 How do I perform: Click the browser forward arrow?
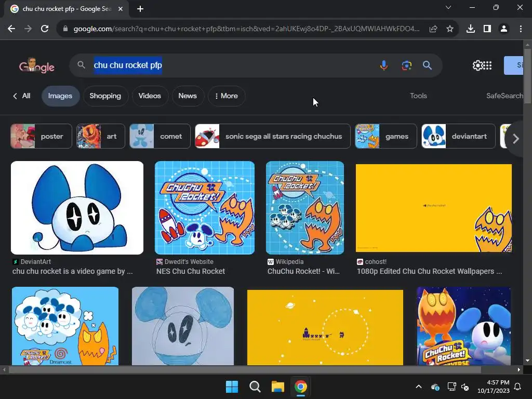click(28, 29)
